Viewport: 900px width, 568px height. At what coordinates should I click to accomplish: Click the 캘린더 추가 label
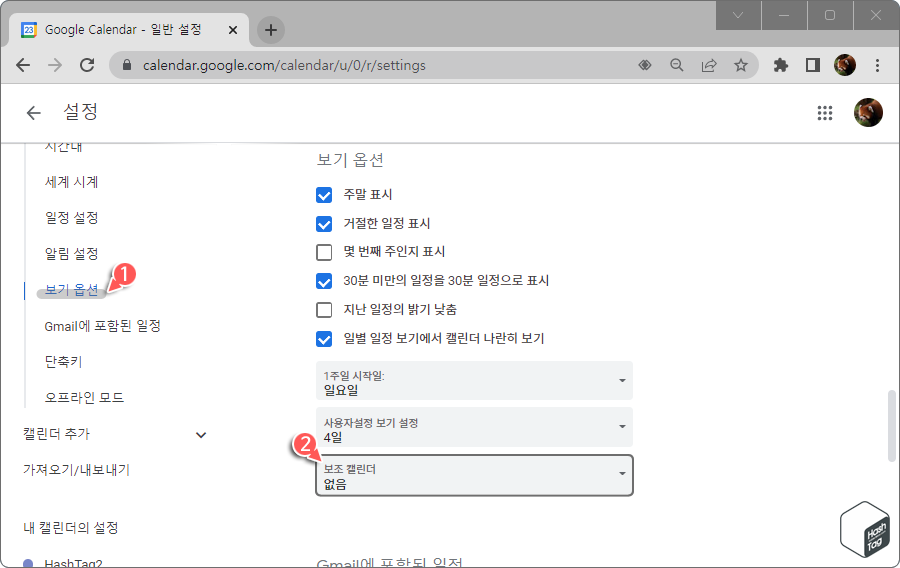pos(56,434)
